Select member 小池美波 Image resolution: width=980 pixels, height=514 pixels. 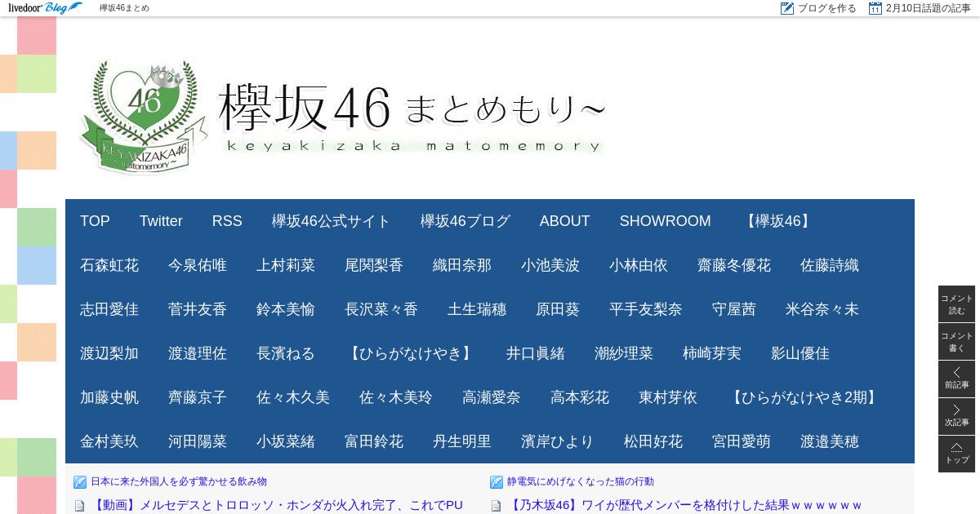pyautogui.click(x=550, y=265)
